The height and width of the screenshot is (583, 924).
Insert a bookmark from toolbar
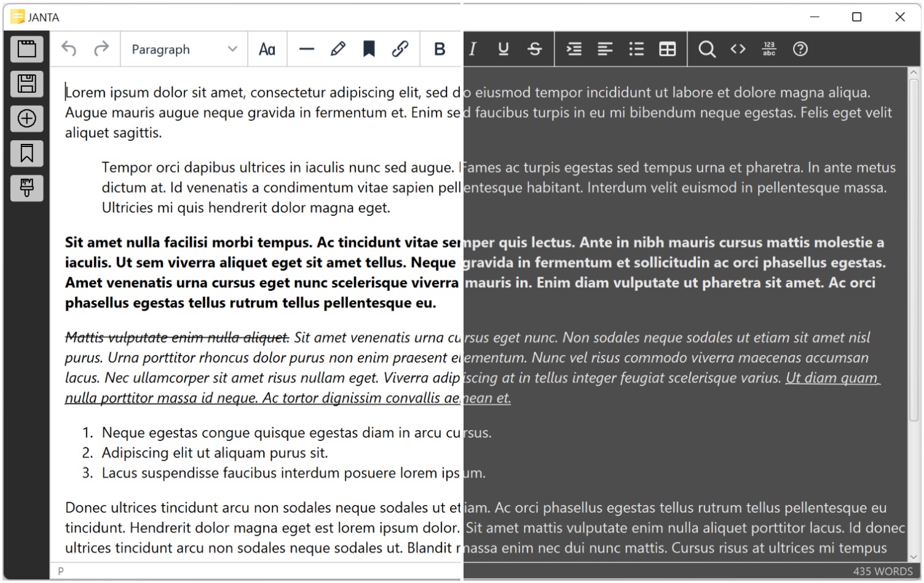point(369,49)
